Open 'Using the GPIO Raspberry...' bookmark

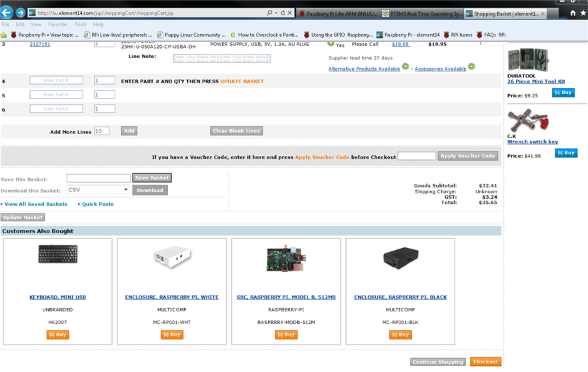pos(338,35)
